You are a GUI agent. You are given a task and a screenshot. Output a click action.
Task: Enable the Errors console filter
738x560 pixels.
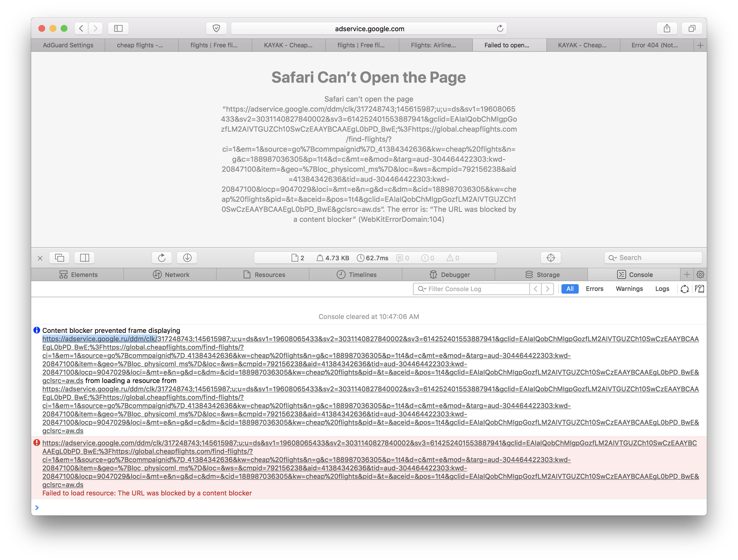click(595, 289)
